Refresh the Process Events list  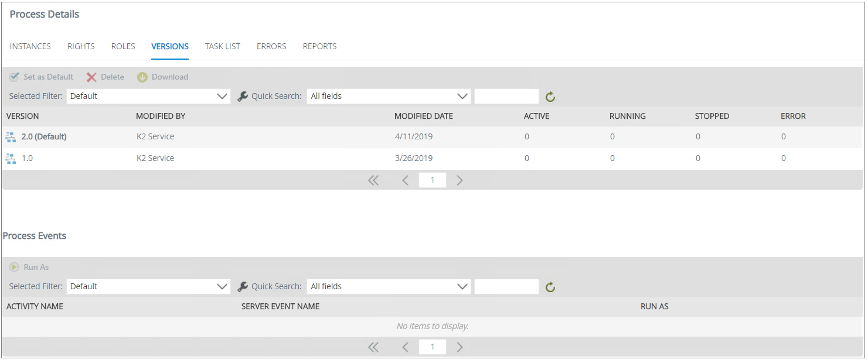click(x=550, y=287)
